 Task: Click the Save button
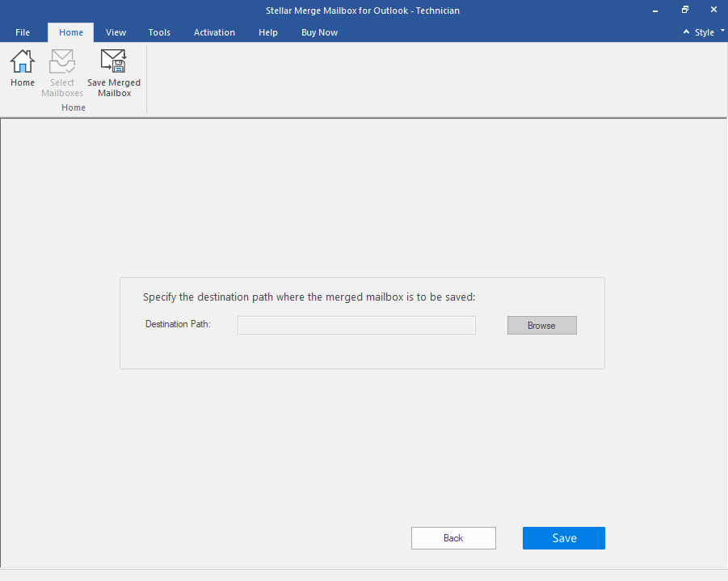(x=564, y=538)
